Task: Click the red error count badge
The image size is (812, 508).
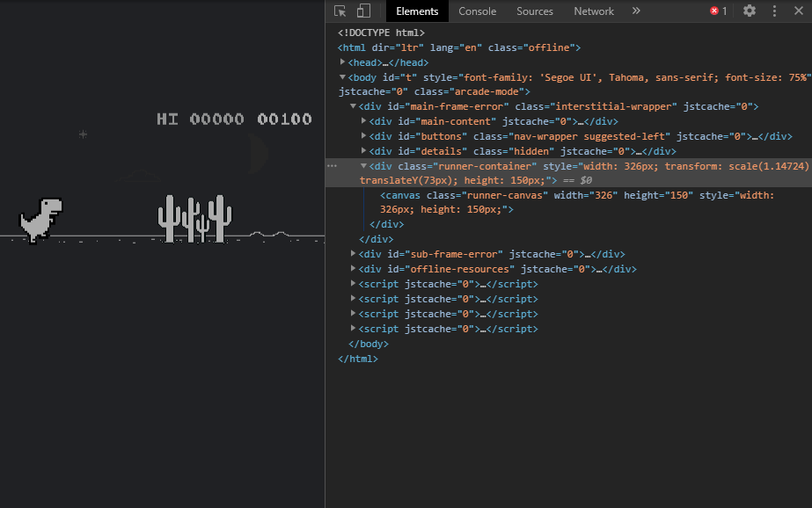Action: 719,11
